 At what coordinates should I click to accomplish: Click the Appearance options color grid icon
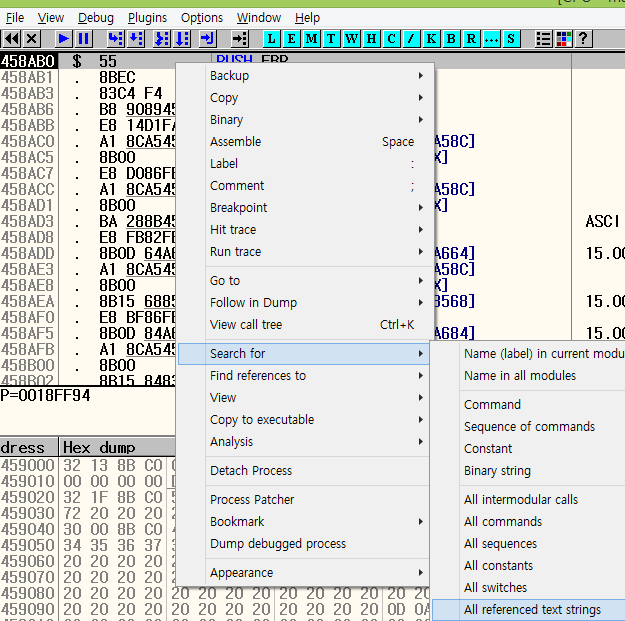[x=564, y=39]
